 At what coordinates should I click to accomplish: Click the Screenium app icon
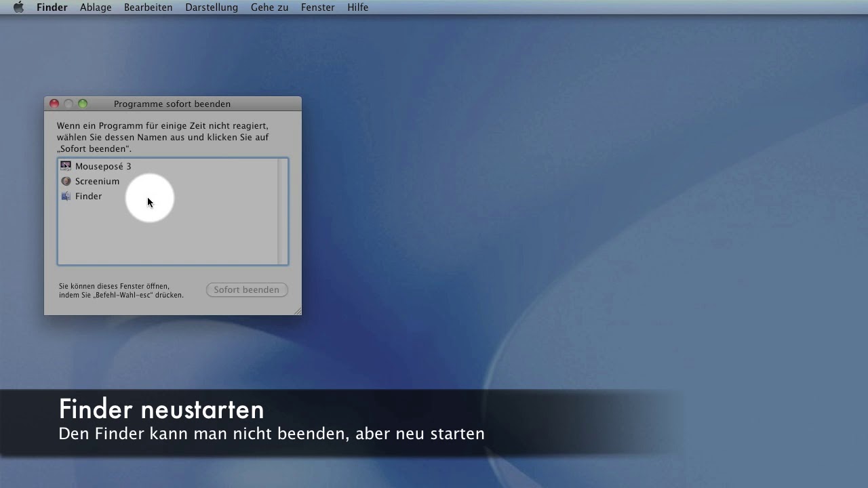(x=66, y=181)
